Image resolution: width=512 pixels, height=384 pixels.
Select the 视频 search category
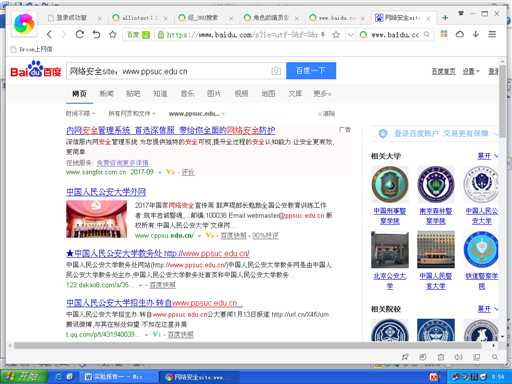(241, 94)
